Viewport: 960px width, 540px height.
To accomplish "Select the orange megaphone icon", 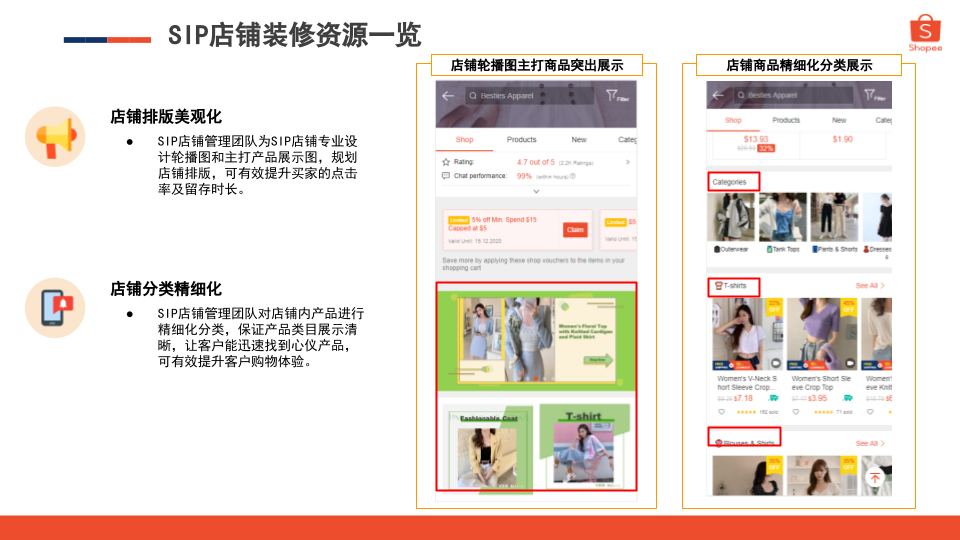I will coord(55,136).
